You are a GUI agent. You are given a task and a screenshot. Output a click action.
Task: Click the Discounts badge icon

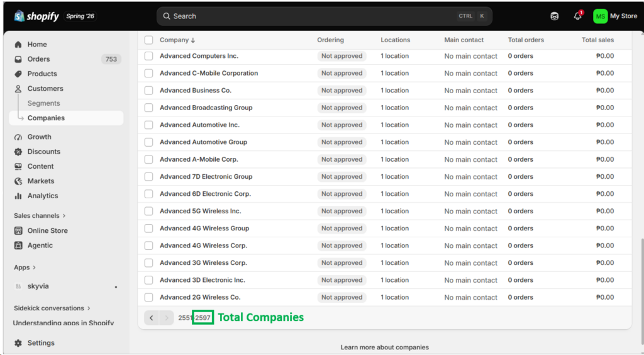pyautogui.click(x=18, y=152)
